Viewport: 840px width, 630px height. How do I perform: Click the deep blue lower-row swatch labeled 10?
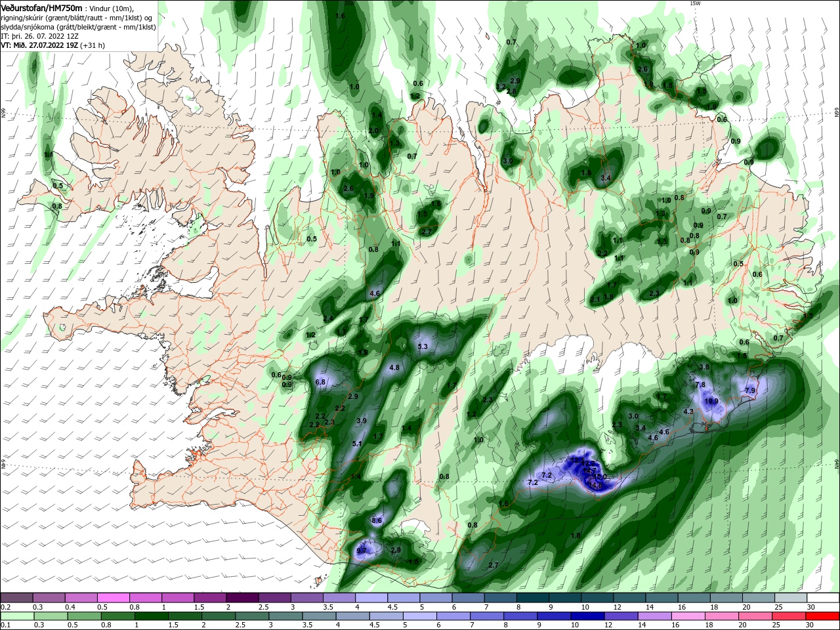pos(587,616)
